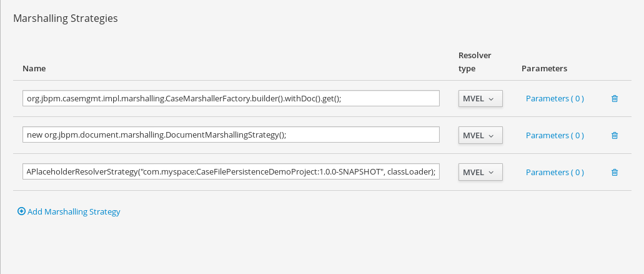
Task: Click the Marshalling Strategies section heading
Action: click(66, 19)
